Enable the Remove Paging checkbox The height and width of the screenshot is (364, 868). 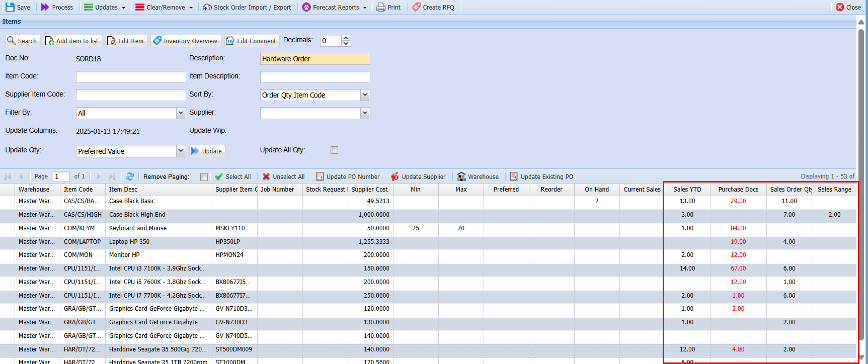(204, 177)
